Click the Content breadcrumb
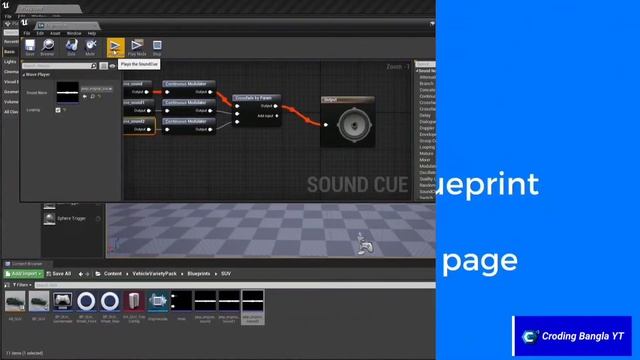This screenshot has width=640, height=360. point(113,274)
